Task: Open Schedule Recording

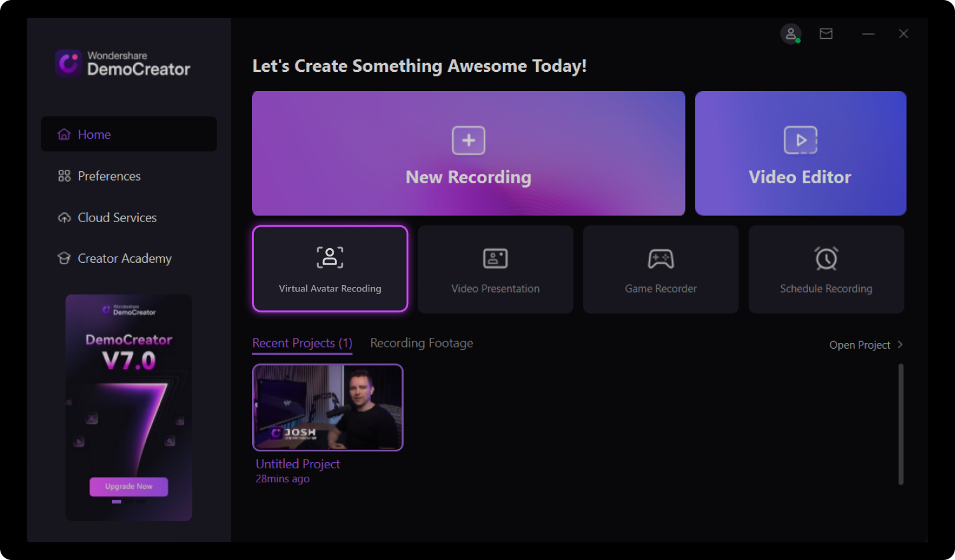Action: [826, 269]
